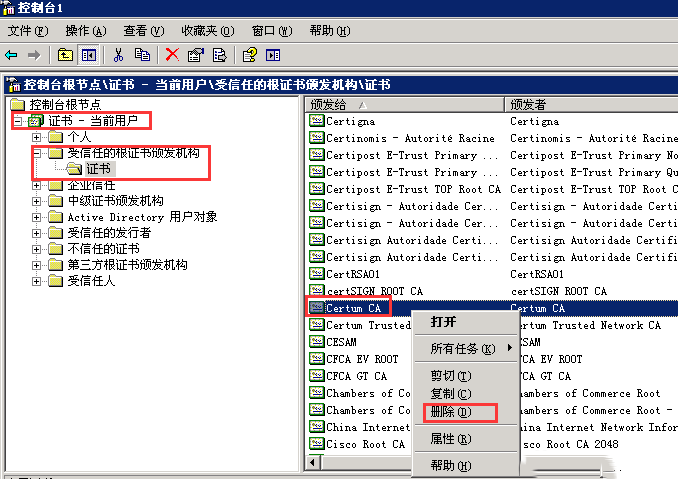Select the certSIGN ROOT CA row text
Viewport: 678px width, 479px height.
[x=374, y=291]
